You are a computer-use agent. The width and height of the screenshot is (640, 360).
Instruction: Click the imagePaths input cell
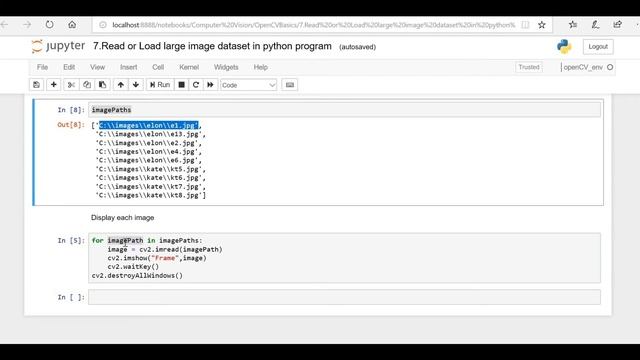click(x=344, y=110)
